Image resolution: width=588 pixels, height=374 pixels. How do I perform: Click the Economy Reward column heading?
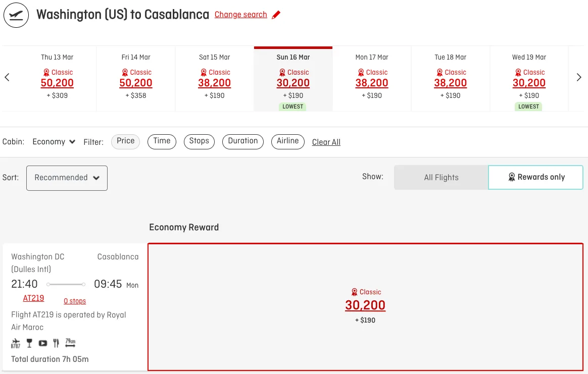184,228
